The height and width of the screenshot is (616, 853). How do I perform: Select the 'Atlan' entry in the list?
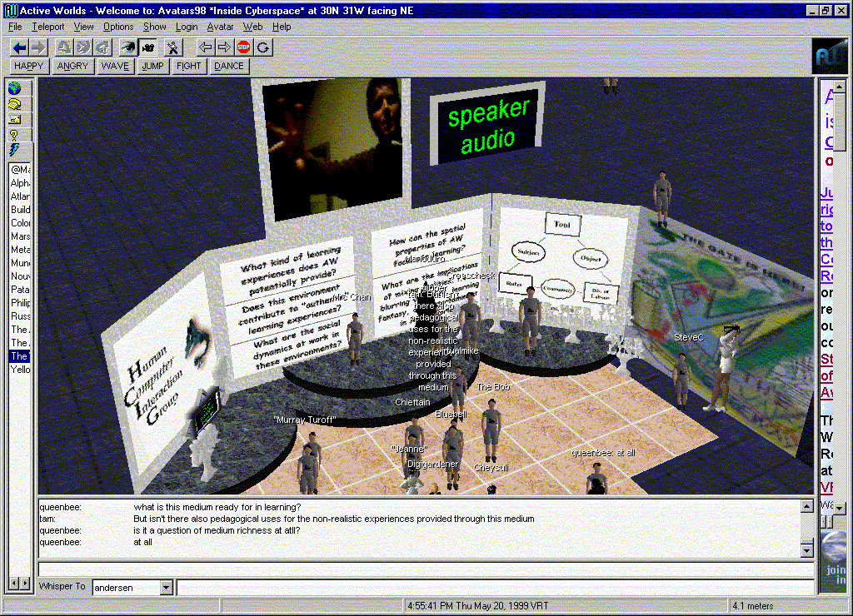tap(20, 196)
